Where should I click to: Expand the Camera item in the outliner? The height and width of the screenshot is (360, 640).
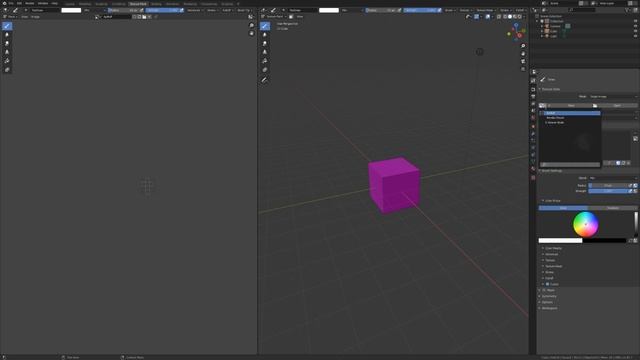point(542,26)
